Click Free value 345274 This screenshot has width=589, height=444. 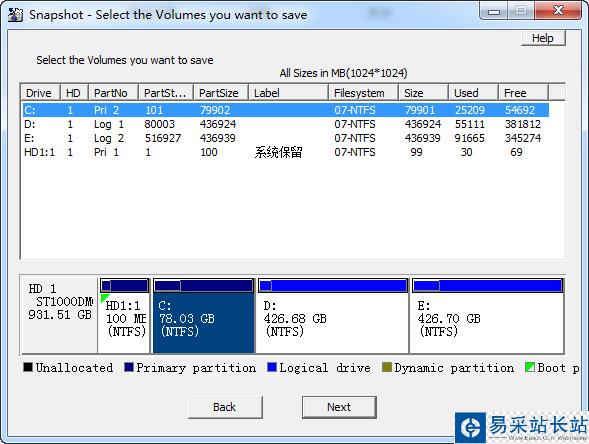click(x=523, y=138)
